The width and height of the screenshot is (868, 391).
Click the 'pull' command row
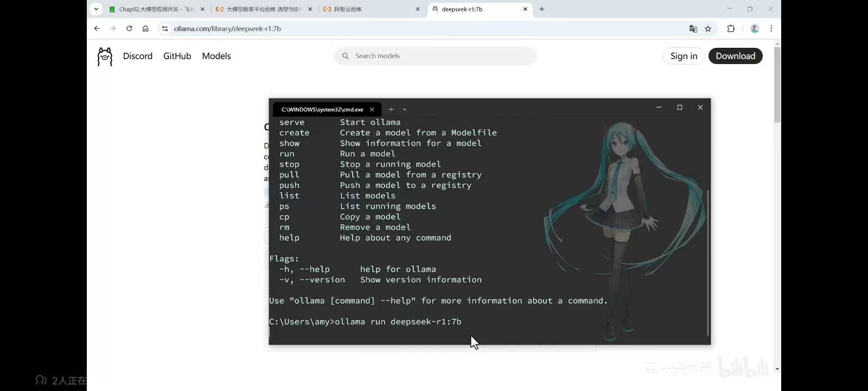[380, 174]
